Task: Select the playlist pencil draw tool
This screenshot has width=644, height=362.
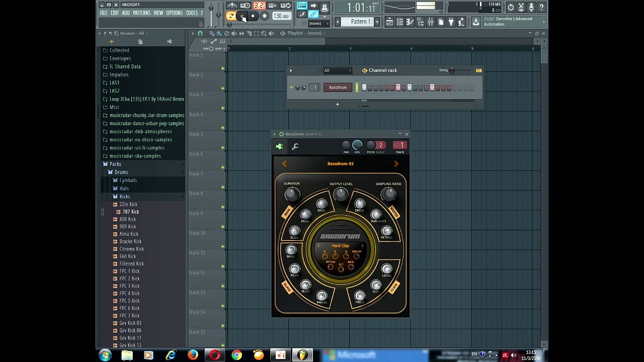Action: (x=211, y=33)
